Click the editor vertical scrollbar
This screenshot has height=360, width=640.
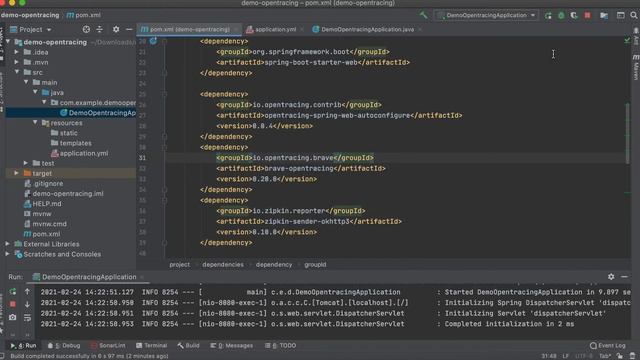628,134
